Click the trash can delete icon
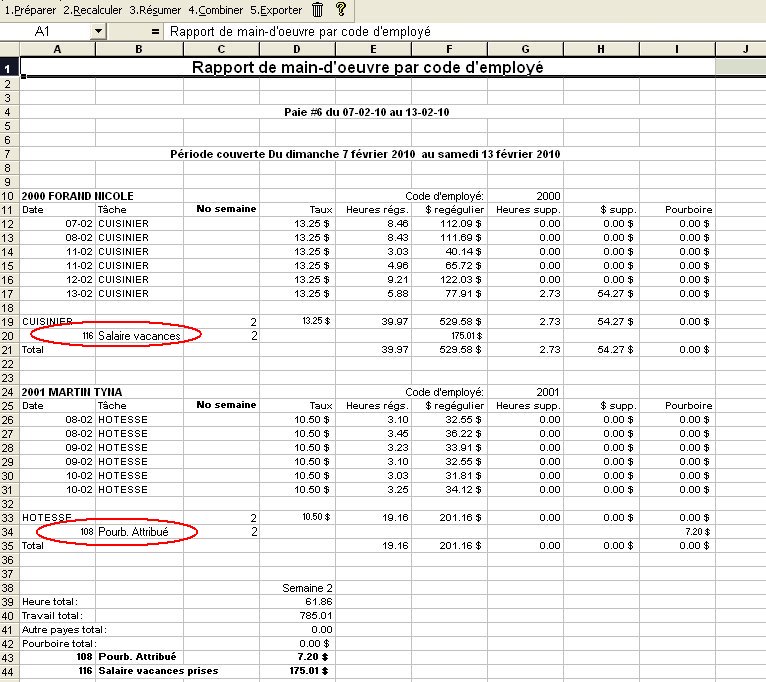This screenshot has height=682, width=766. tap(318, 10)
